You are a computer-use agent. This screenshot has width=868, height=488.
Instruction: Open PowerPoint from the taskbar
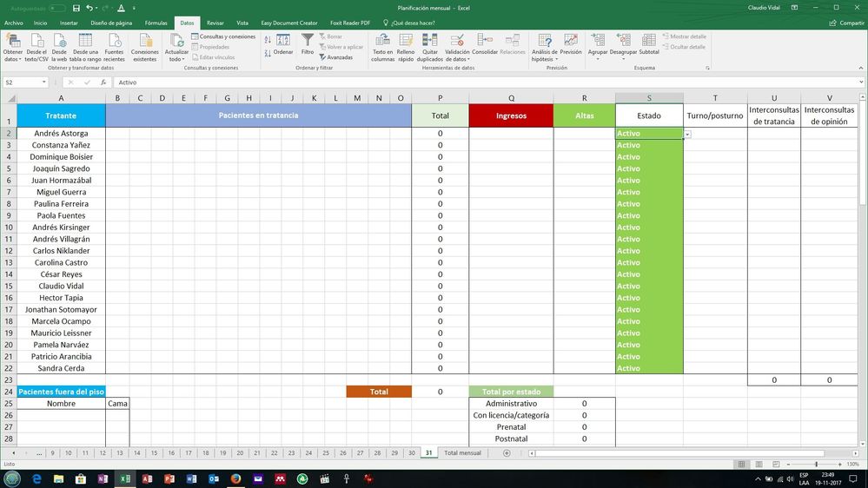[x=169, y=478]
